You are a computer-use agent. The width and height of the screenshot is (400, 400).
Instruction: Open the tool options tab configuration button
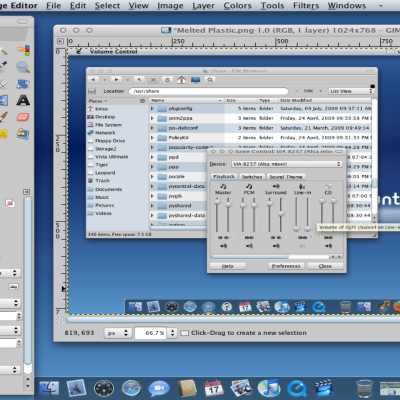click(x=26, y=192)
